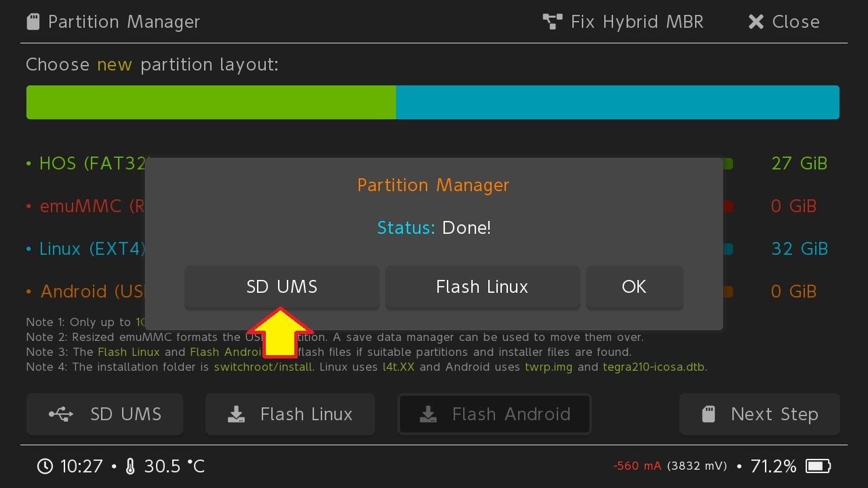Click the SD card icon by Partition Manager title
868x488 pixels.
pos(33,22)
